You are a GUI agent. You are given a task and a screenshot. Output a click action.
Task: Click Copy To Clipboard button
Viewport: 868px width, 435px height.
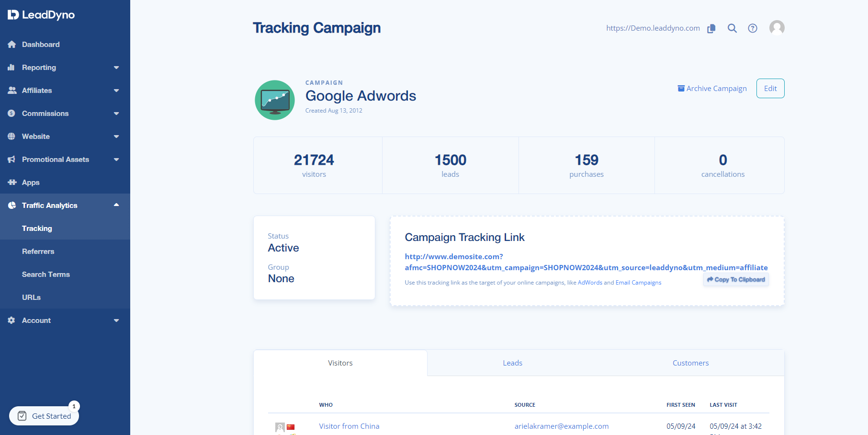[736, 280]
